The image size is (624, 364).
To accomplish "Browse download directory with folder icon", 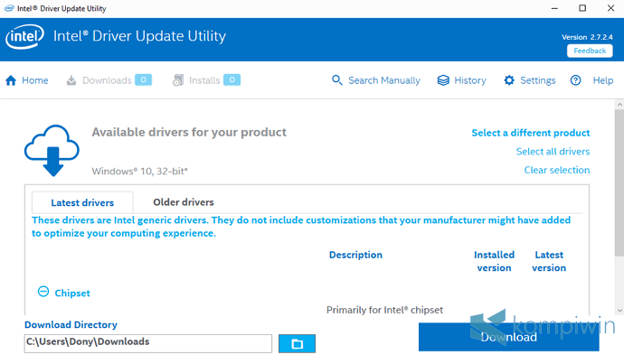I will (x=298, y=343).
